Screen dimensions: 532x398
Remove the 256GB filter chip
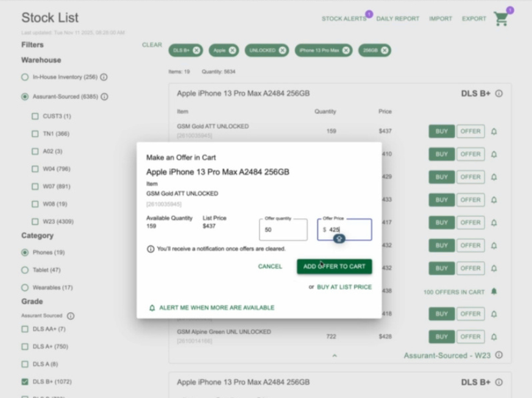(x=385, y=51)
